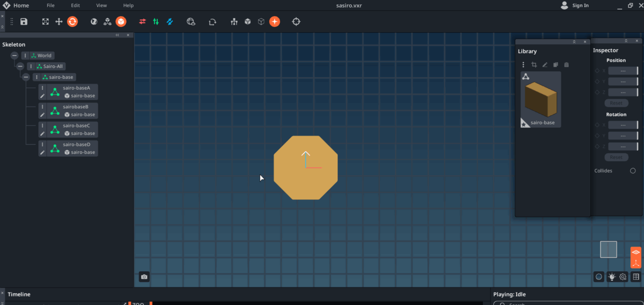Collapse the sairo-base parent node
Image resolution: width=644 pixels, height=305 pixels.
26,77
